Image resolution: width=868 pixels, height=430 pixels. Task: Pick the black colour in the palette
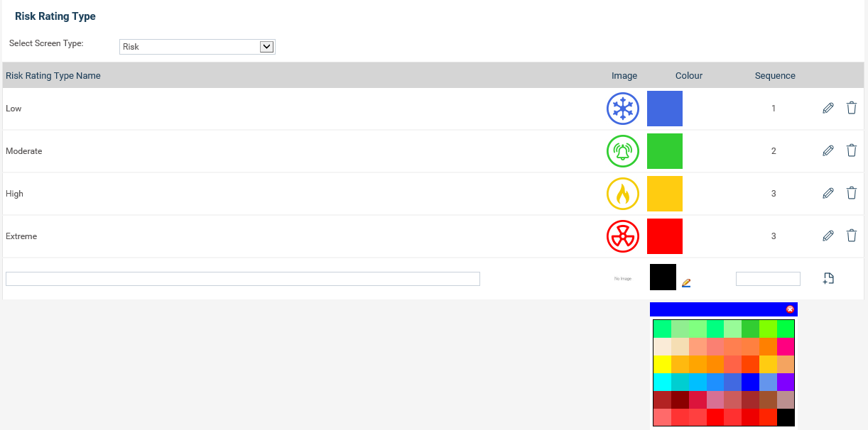pos(786,417)
